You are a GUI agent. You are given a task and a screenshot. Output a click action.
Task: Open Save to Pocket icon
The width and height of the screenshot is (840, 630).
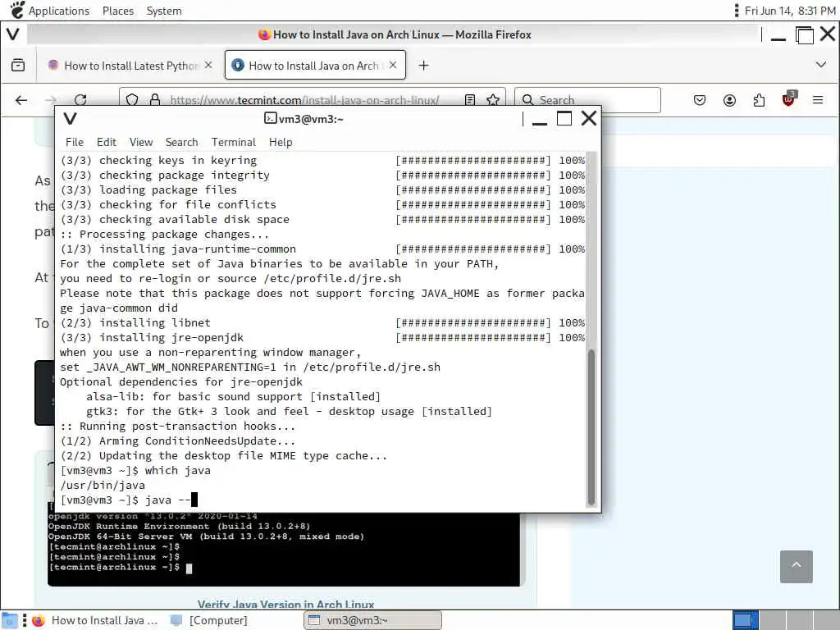[x=700, y=100]
